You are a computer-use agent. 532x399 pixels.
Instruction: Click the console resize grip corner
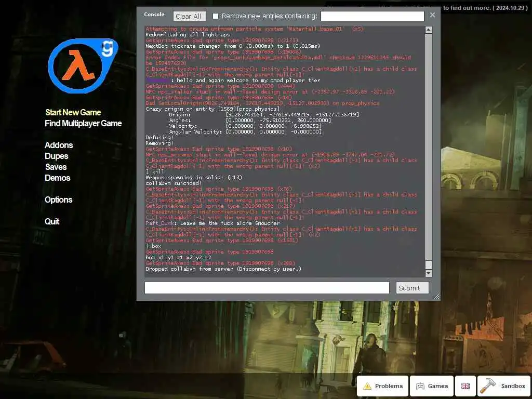click(x=436, y=297)
